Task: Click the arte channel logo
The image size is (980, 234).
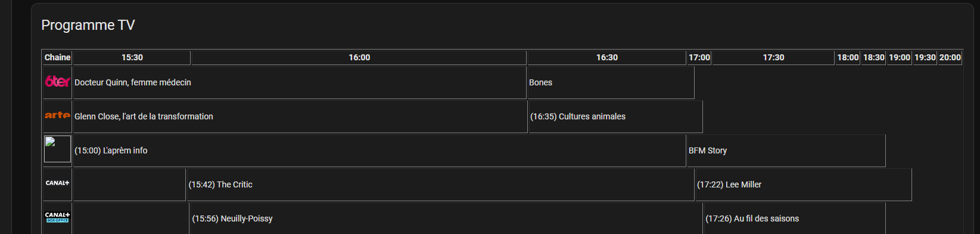Action: pos(57,115)
